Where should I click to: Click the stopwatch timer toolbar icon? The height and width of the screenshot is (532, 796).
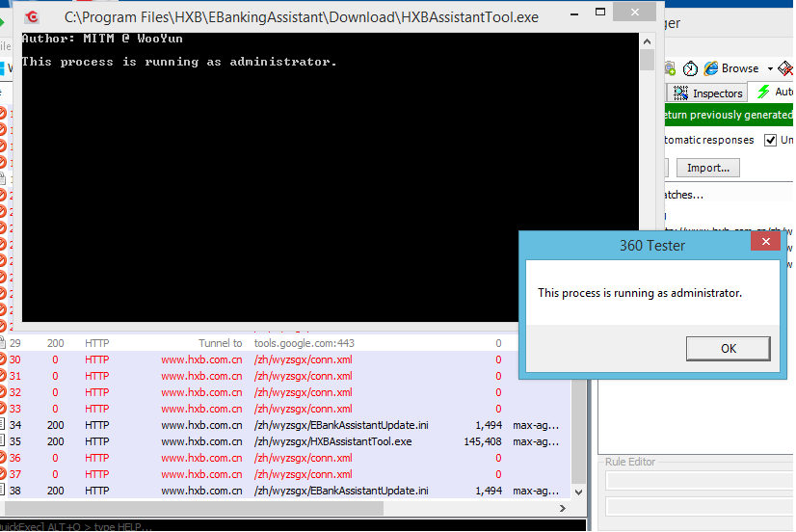click(690, 68)
